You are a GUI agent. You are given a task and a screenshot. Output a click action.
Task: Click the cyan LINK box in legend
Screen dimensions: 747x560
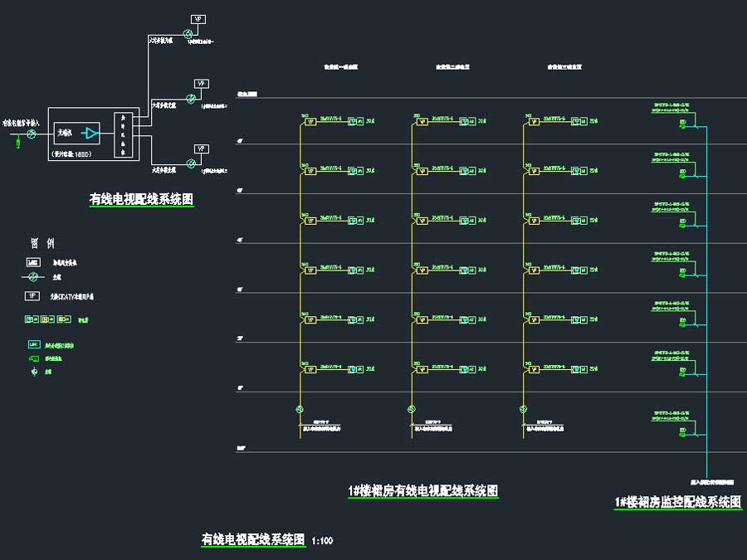[34, 343]
